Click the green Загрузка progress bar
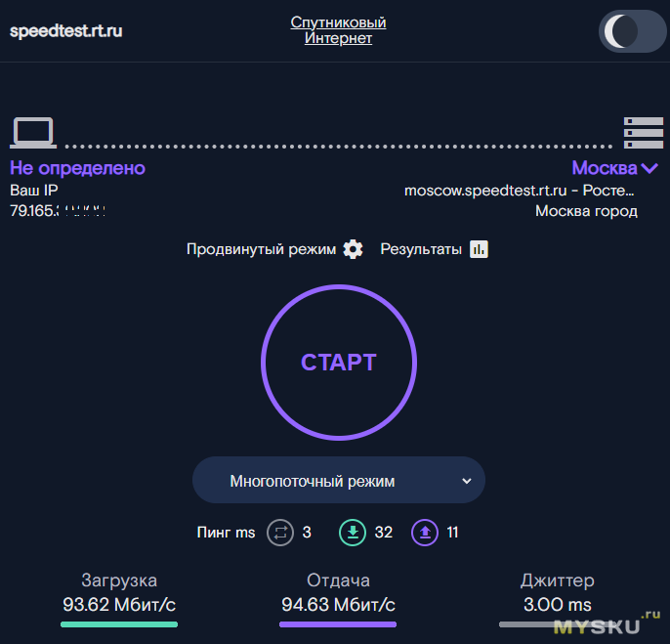This screenshot has height=644, width=670. click(x=119, y=623)
